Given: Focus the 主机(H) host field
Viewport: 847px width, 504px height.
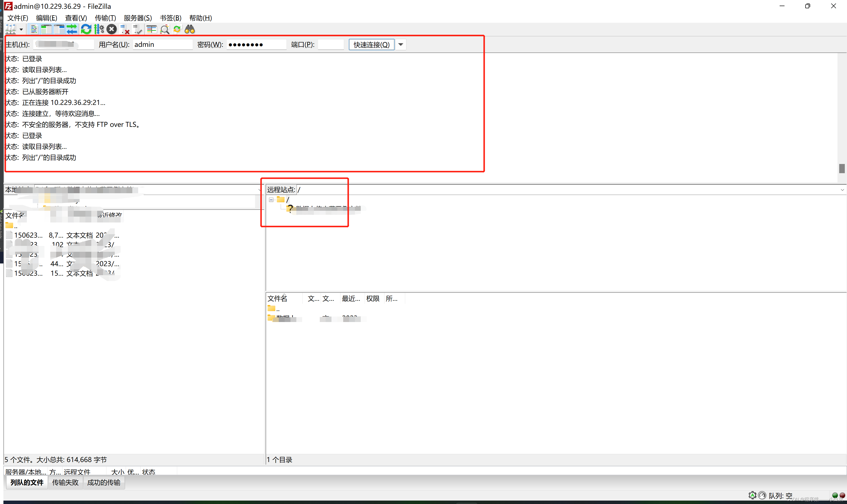Looking at the screenshot, I should pyautogui.click(x=63, y=44).
